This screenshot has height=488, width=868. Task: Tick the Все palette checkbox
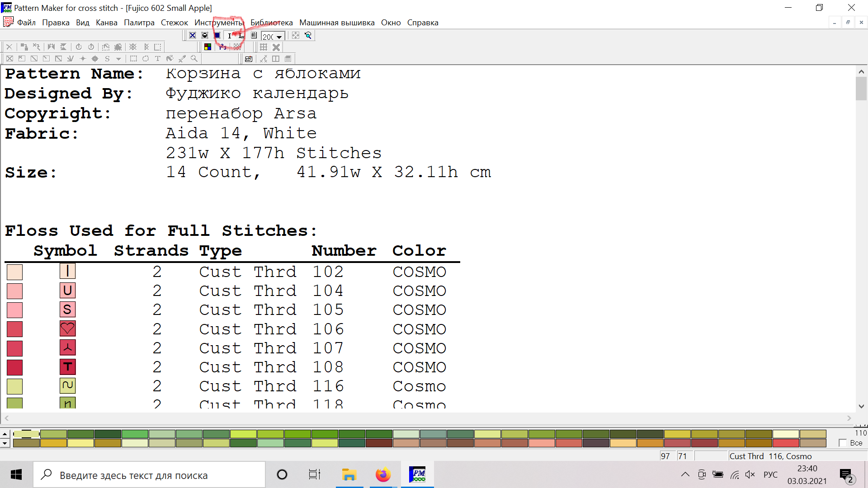(842, 443)
